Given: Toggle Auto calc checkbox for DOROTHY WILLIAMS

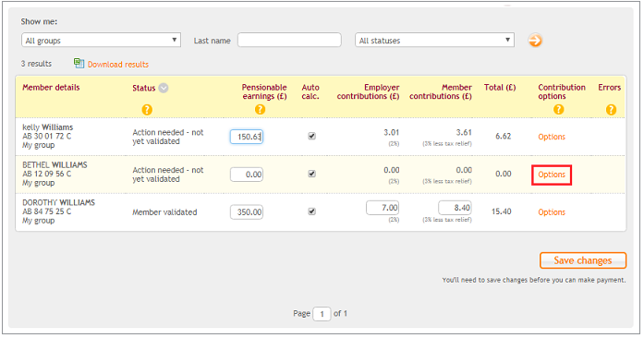Looking at the screenshot, I should [x=311, y=211].
